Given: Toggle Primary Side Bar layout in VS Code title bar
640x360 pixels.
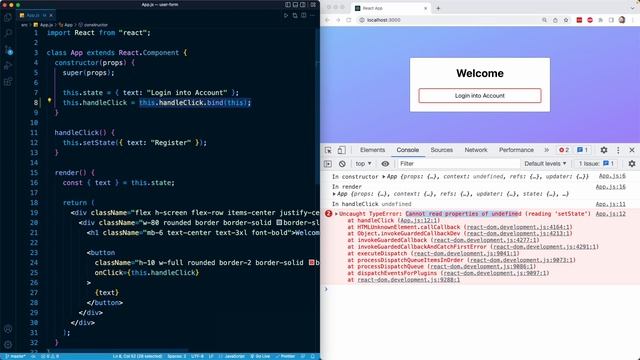Looking at the screenshot, I should tap(288, 5).
